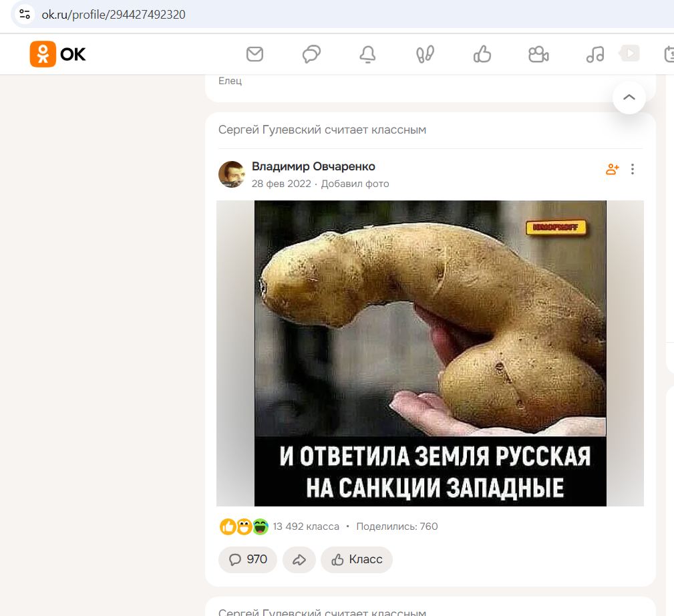Open the Video camera icon

point(538,54)
